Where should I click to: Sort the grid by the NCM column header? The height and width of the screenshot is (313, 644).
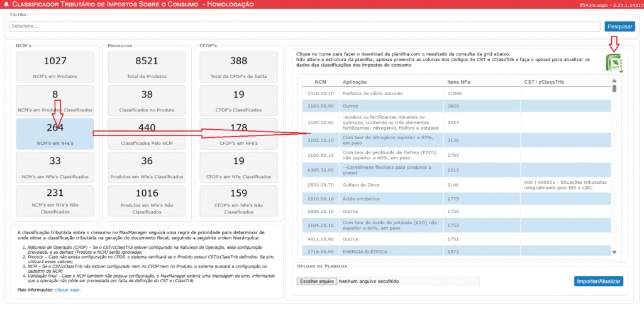tap(320, 82)
